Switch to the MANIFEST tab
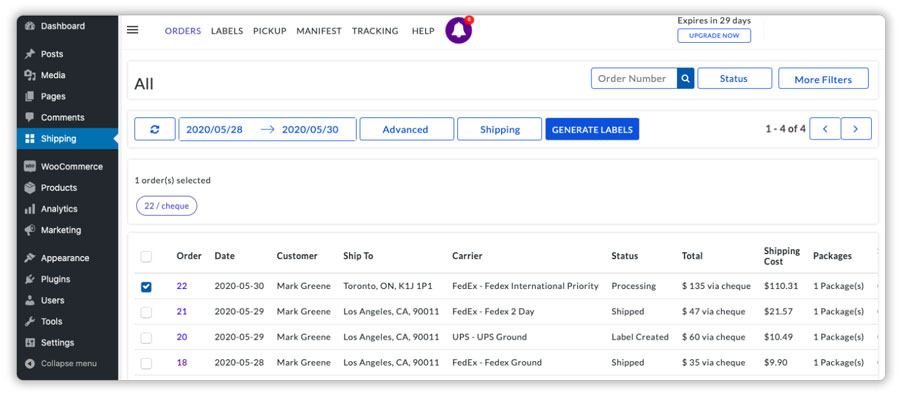 (x=319, y=31)
